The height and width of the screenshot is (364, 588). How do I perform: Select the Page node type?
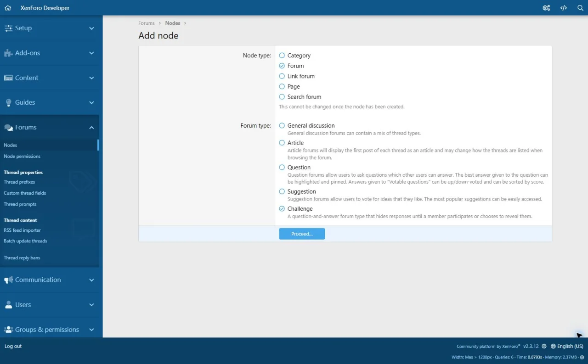point(282,86)
